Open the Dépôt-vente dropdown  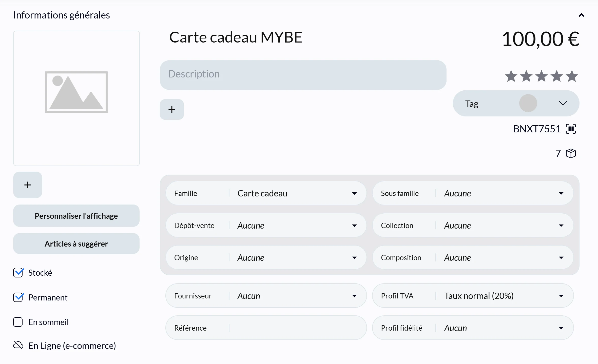[x=266, y=225]
